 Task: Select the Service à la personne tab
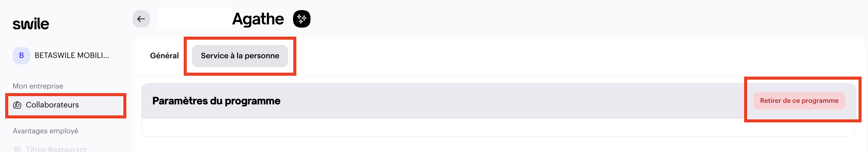pyautogui.click(x=240, y=56)
